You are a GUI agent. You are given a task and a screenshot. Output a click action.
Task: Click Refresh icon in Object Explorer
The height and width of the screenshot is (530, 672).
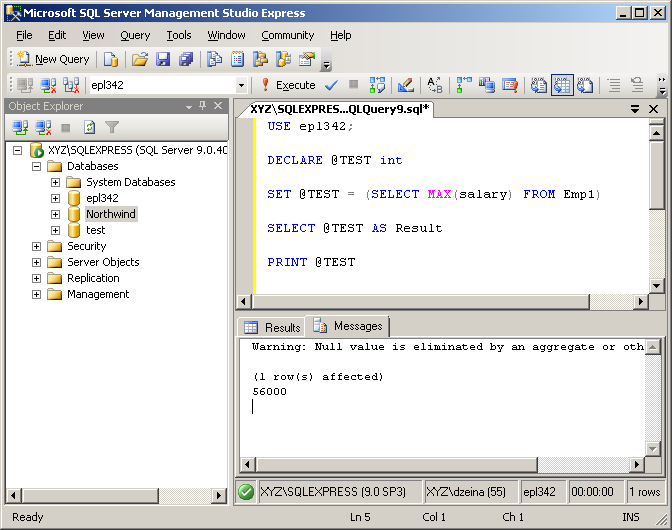tap(89, 128)
